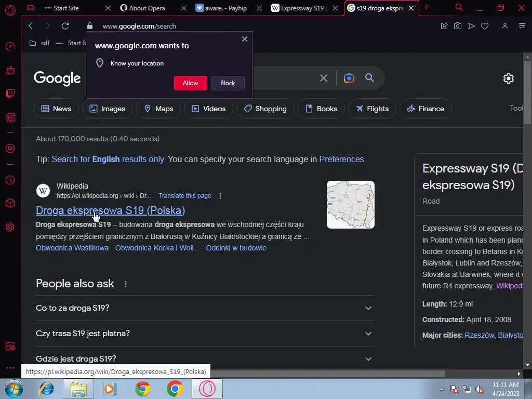This screenshot has height=399, width=532.
Task: Open GX Cleaner icon in sidebar
Action: [x=10, y=70]
